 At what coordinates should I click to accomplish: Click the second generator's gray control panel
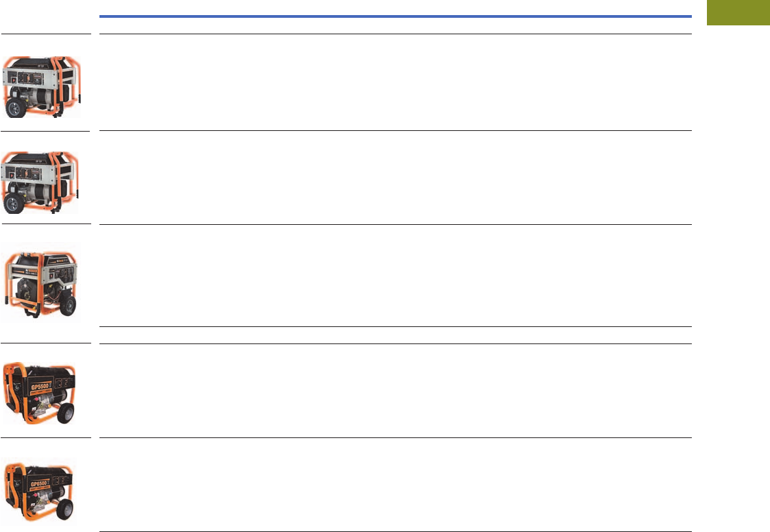click(x=28, y=173)
